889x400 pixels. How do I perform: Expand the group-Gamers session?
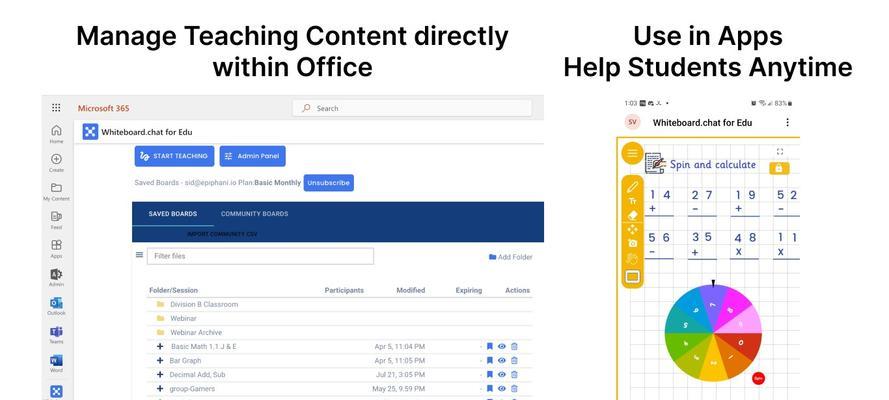click(160, 389)
